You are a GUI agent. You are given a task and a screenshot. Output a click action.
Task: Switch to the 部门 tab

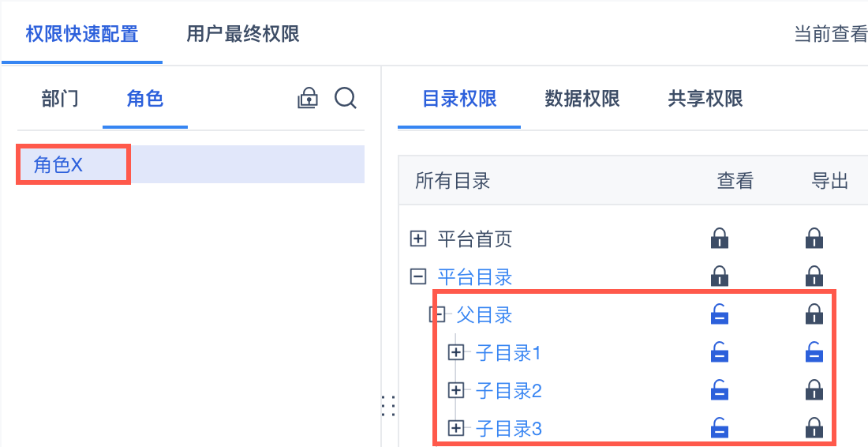60,99
